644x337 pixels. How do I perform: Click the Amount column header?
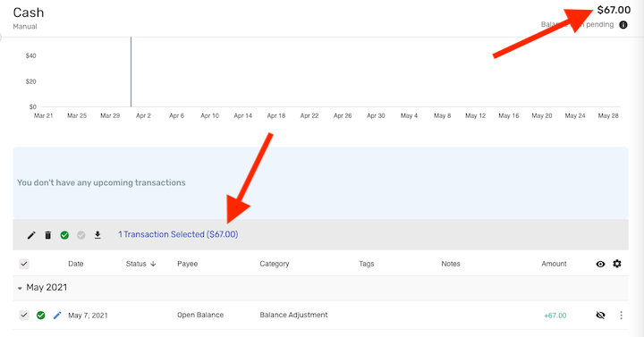[554, 264]
